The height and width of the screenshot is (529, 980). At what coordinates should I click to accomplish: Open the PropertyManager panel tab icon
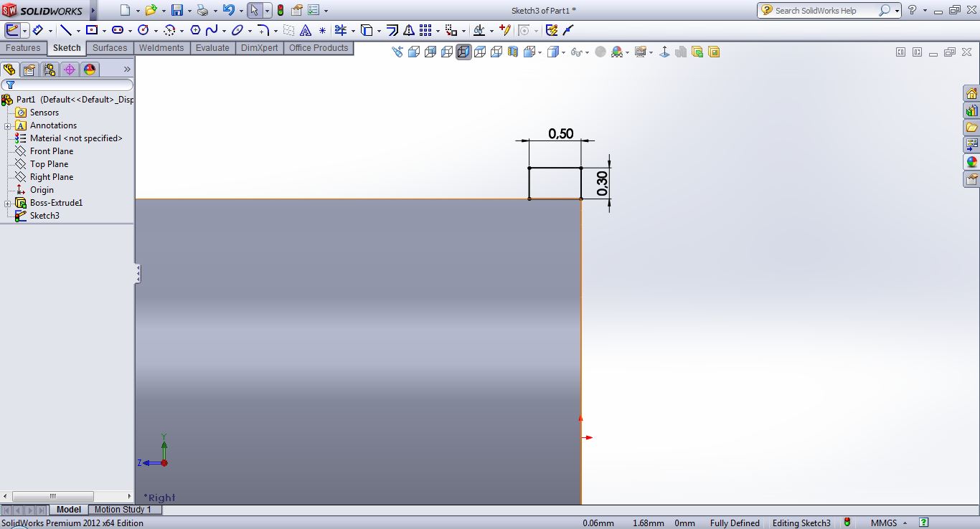click(x=29, y=70)
